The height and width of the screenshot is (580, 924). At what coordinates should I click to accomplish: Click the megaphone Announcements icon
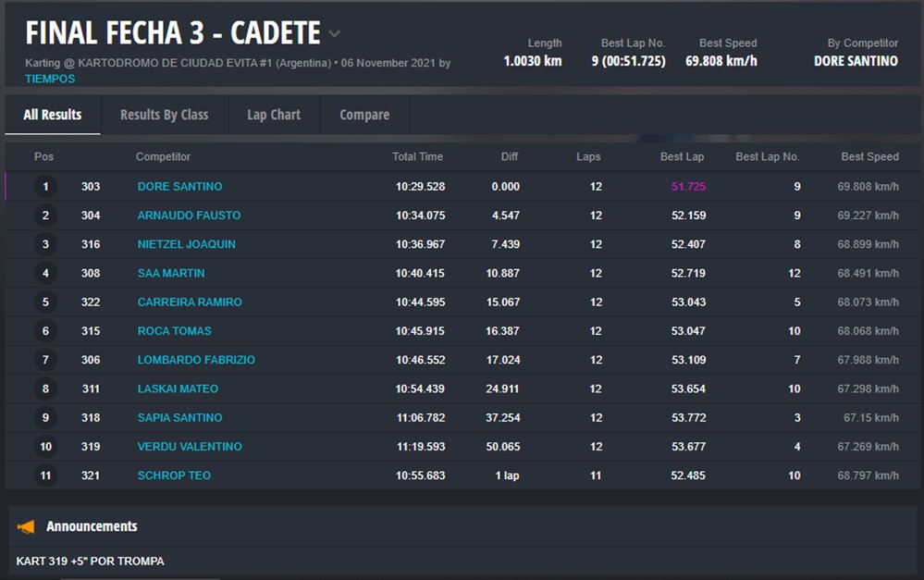pos(26,526)
